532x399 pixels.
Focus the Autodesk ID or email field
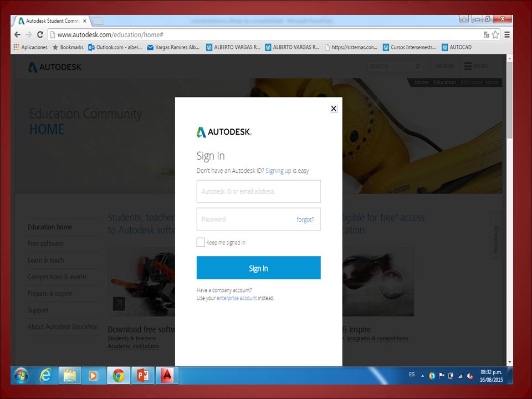coord(259,191)
